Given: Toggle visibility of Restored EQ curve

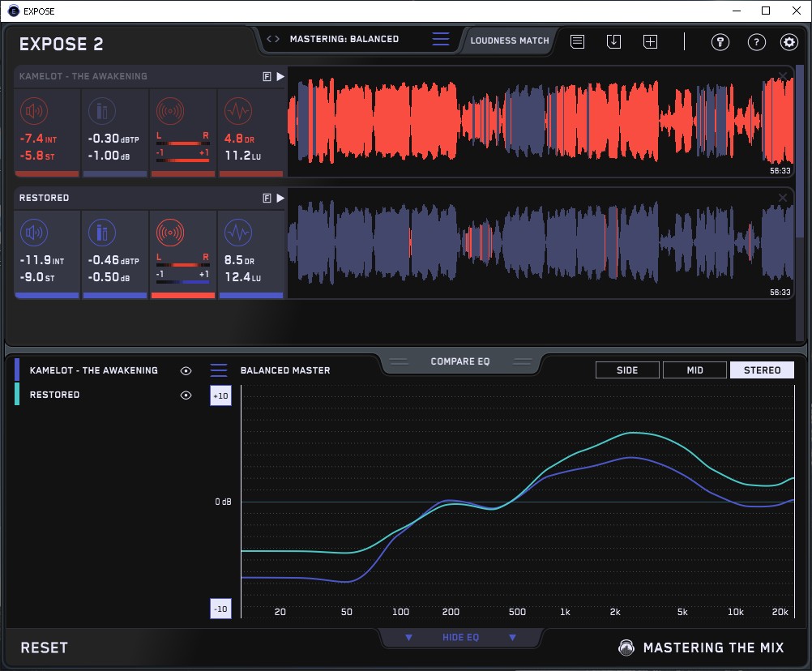Looking at the screenshot, I should (x=186, y=395).
